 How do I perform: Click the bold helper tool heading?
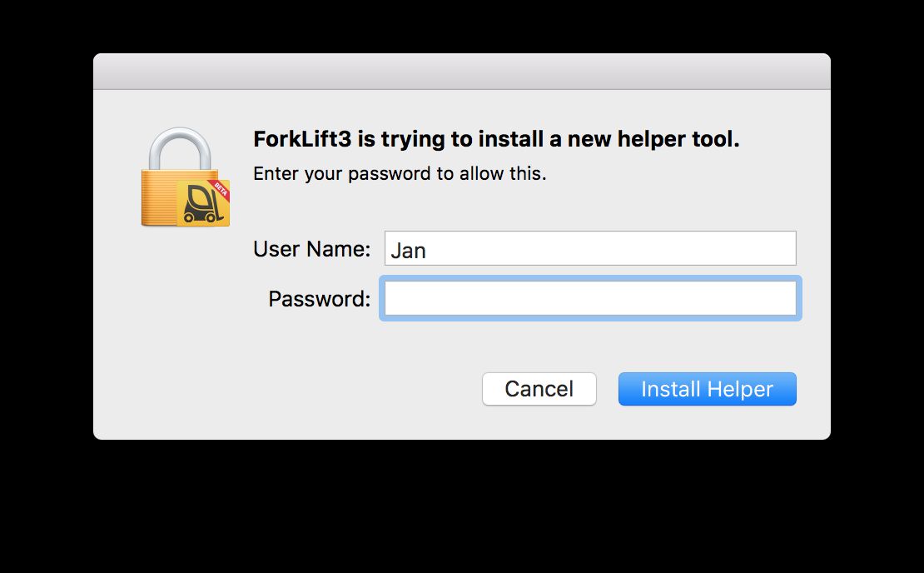tap(496, 140)
